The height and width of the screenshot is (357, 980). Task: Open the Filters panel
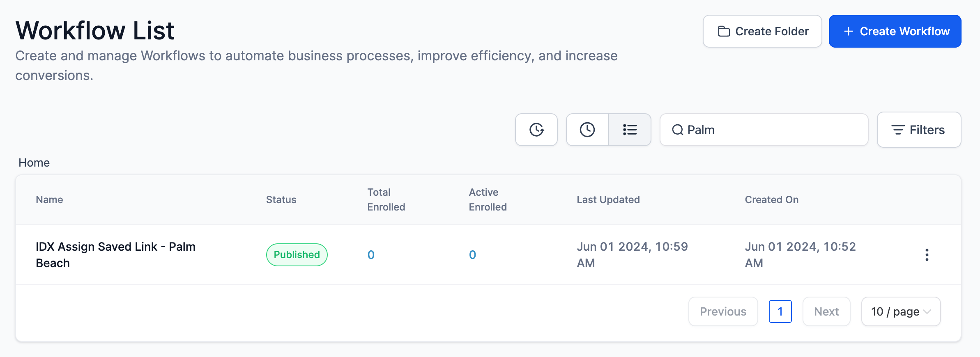pyautogui.click(x=918, y=130)
